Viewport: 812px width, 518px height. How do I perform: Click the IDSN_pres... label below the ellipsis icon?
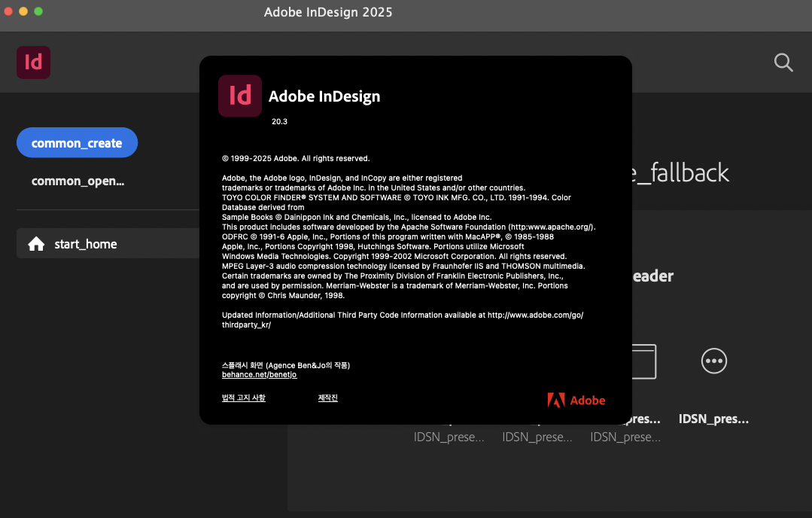[x=713, y=419]
